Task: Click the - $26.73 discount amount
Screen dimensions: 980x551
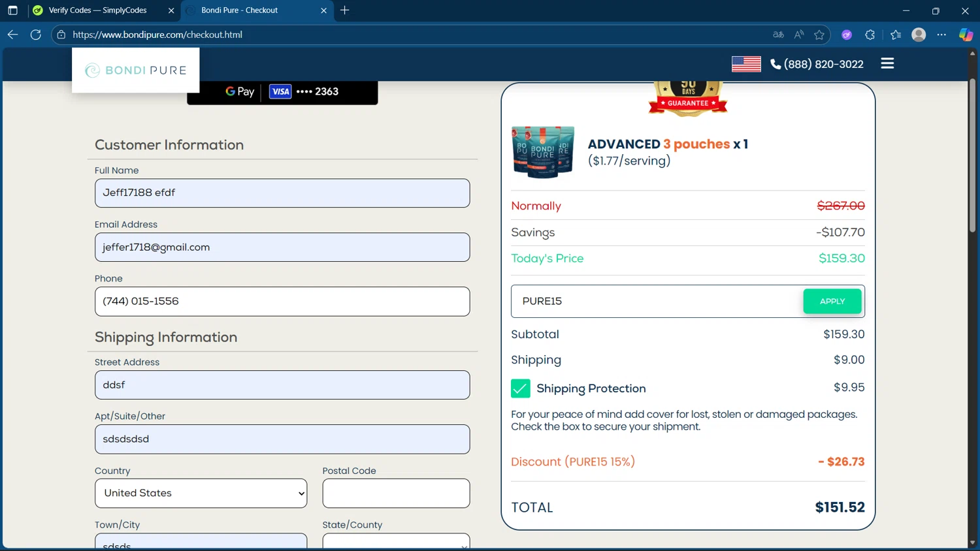Action: (x=841, y=462)
